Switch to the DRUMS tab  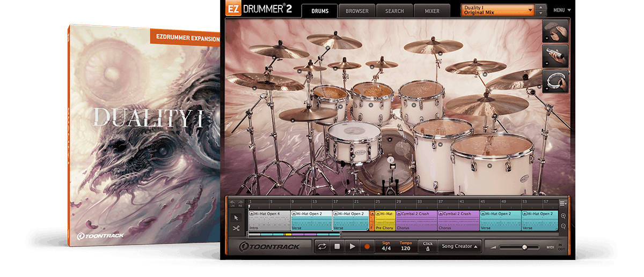(x=320, y=11)
